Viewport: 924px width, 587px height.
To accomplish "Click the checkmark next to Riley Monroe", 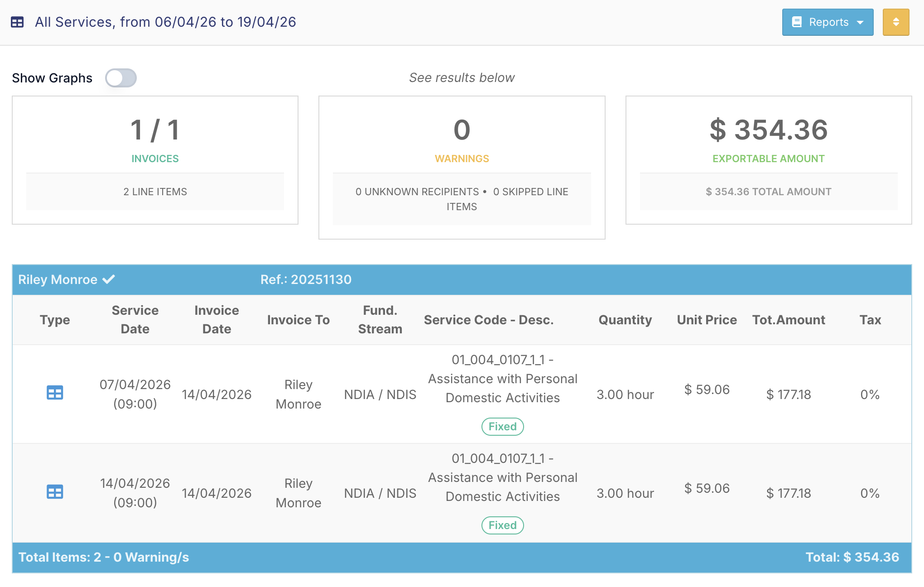I will [x=109, y=279].
